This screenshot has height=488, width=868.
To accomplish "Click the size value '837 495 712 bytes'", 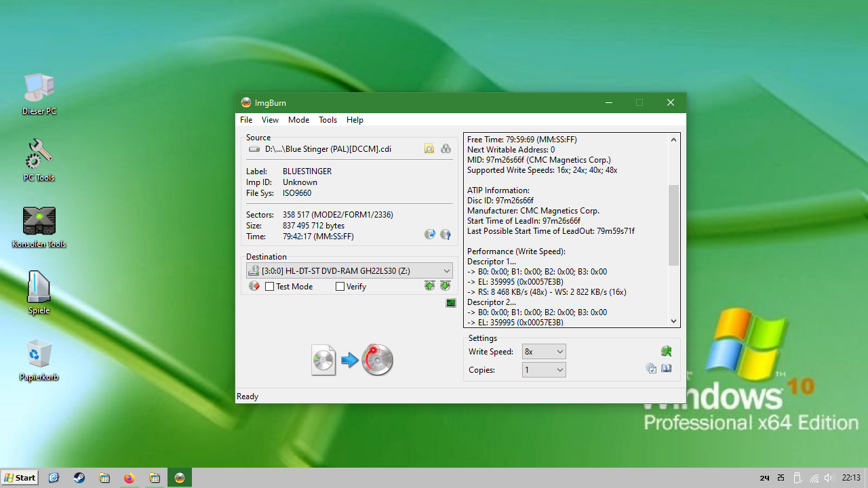I will pyautogui.click(x=313, y=226).
